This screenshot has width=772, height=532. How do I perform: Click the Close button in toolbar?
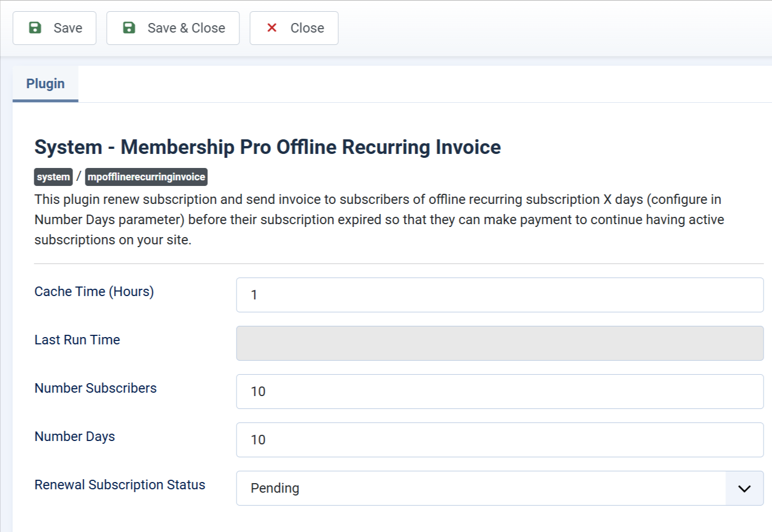[294, 28]
